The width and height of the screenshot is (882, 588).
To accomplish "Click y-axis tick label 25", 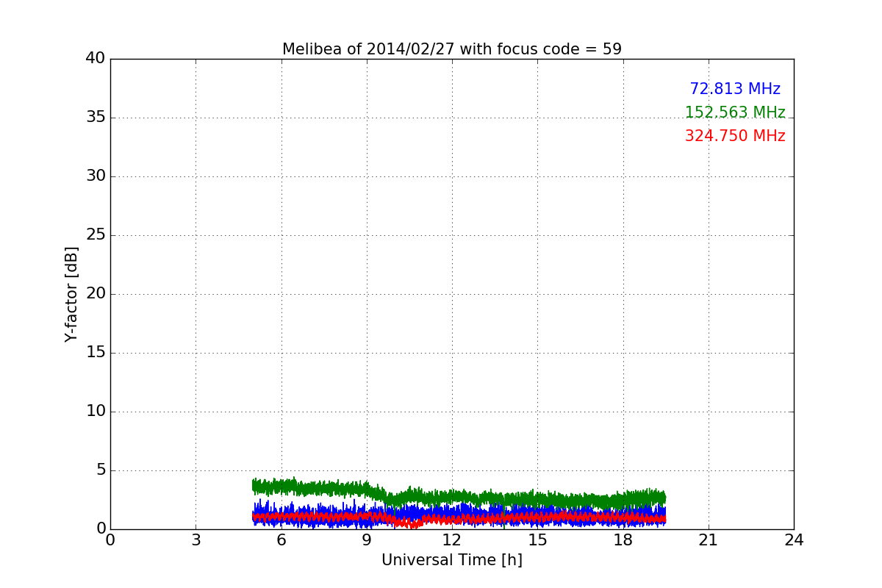I will [96, 234].
